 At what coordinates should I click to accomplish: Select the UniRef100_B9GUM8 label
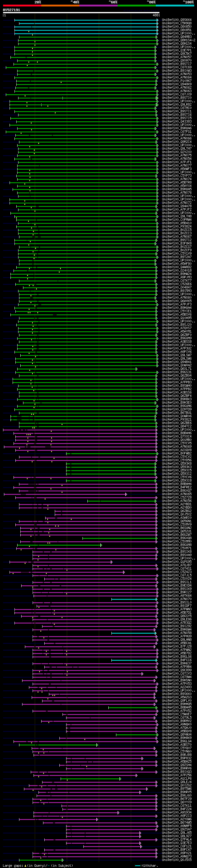click(176, 545)
